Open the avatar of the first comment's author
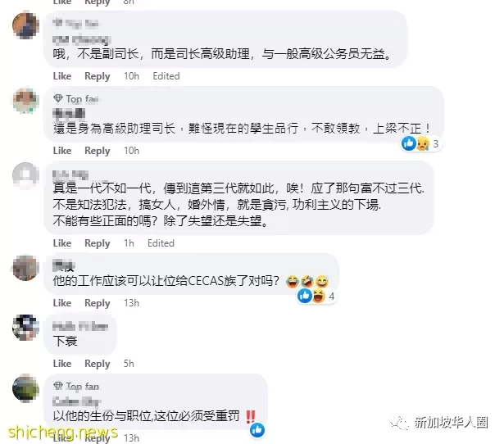Image resolution: width=504 pixels, height=444 pixels. [25, 25]
